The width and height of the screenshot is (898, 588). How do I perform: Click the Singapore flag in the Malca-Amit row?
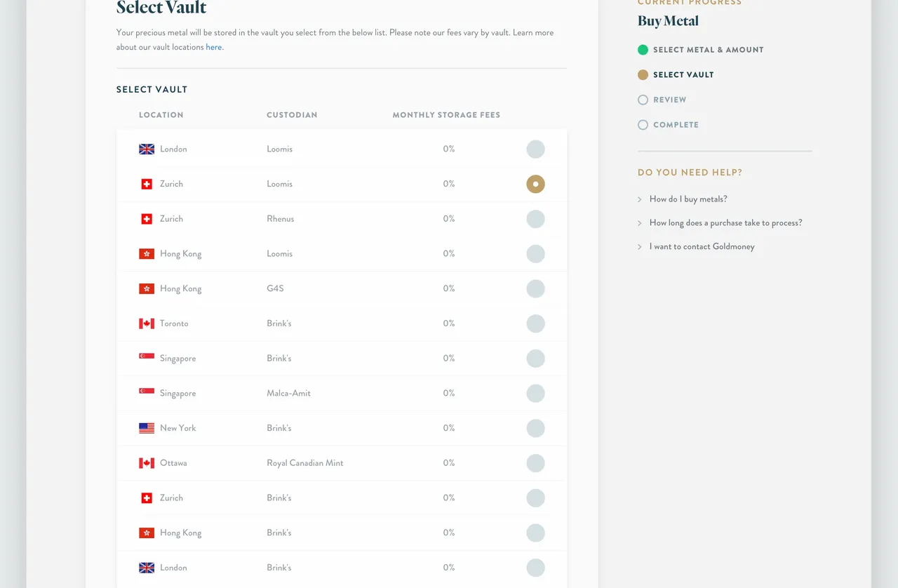click(x=147, y=392)
